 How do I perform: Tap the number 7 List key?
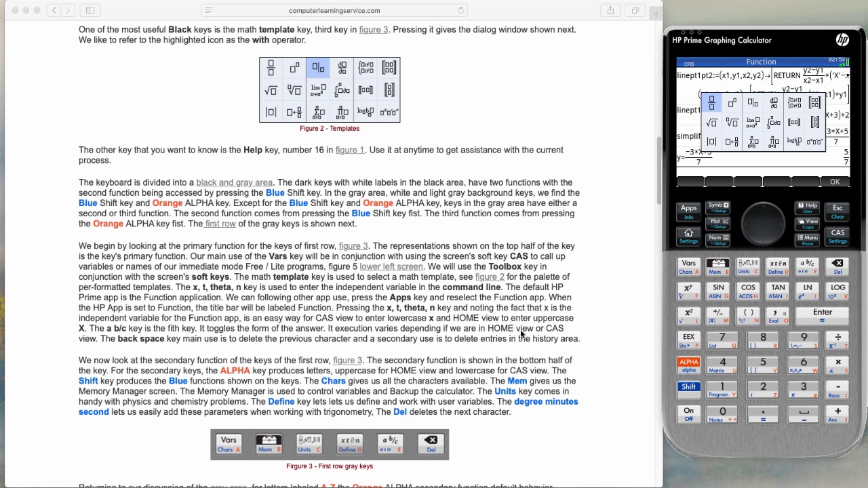coord(722,340)
